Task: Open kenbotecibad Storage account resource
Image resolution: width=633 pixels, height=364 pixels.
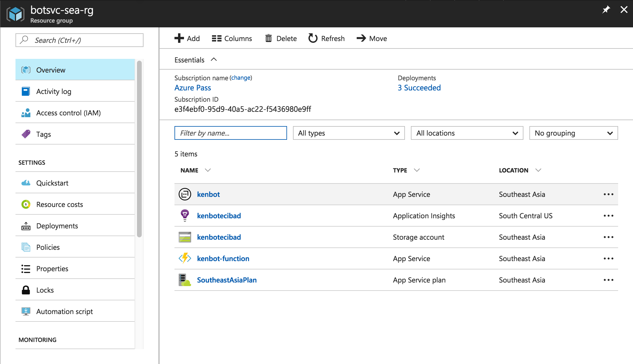Action: (x=219, y=237)
